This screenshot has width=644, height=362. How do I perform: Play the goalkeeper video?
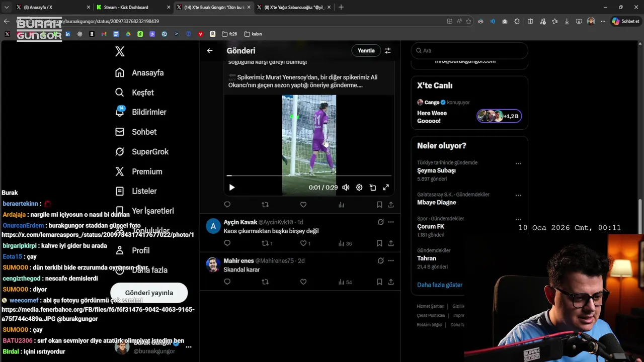tap(232, 188)
